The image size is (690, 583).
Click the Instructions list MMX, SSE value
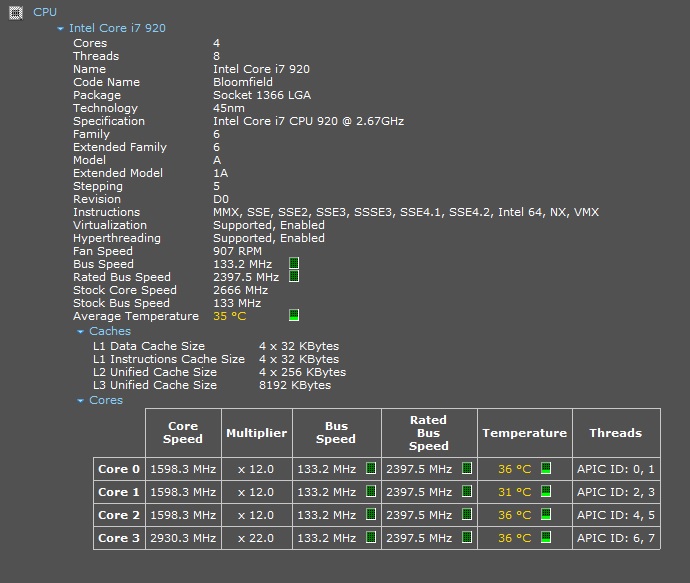406,212
